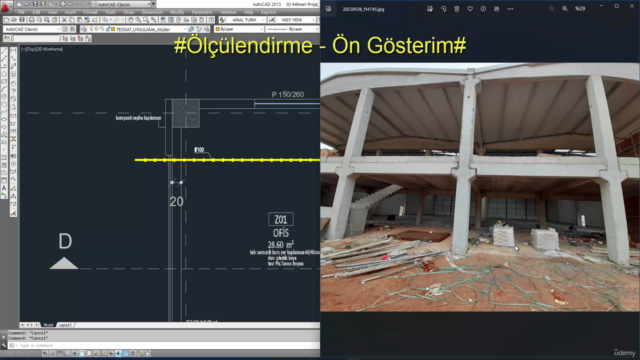The image size is (640, 360).
Task: Select the Line tool in Draw toolbar
Action: point(4,50)
